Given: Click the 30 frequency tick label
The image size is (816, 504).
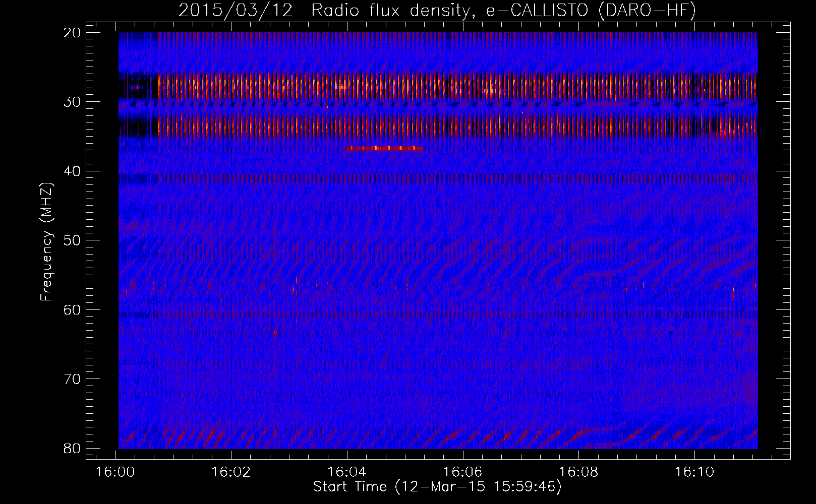Looking at the screenshot, I should point(72,102).
